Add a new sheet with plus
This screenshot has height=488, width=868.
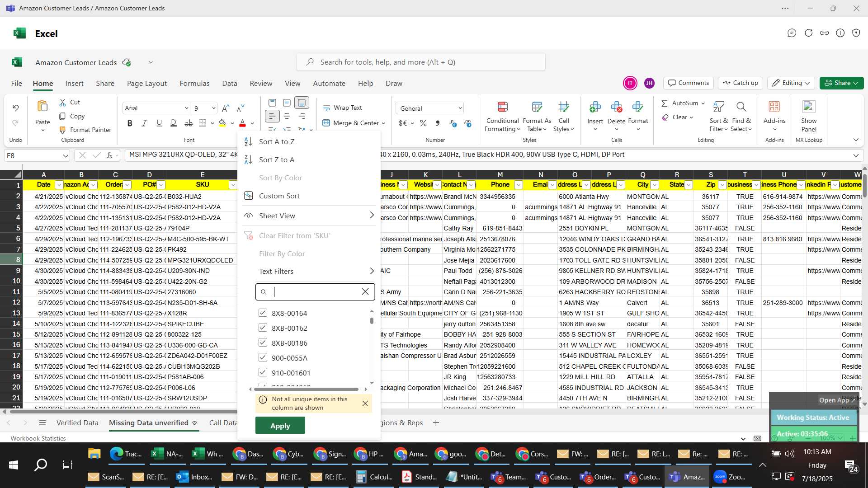436,423
